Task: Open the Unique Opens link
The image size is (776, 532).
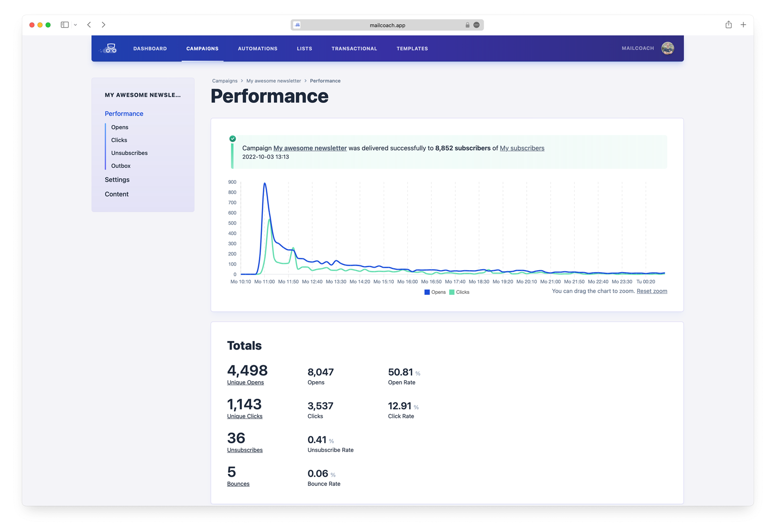Action: (x=245, y=383)
